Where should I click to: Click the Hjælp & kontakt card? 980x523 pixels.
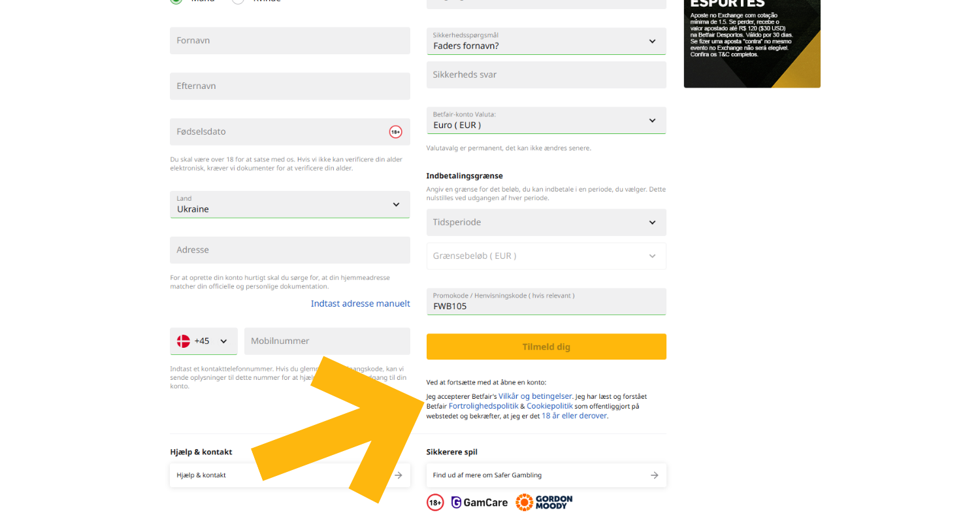click(290, 475)
